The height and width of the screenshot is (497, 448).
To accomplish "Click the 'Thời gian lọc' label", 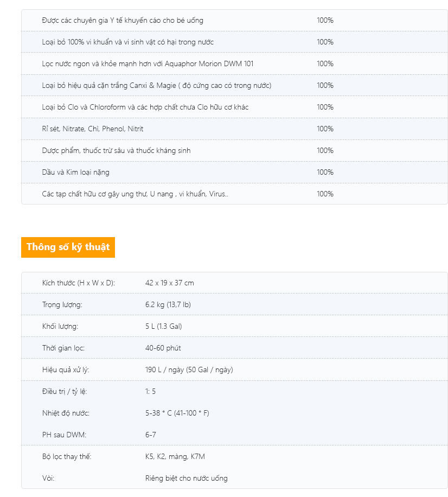I will click(63, 348).
